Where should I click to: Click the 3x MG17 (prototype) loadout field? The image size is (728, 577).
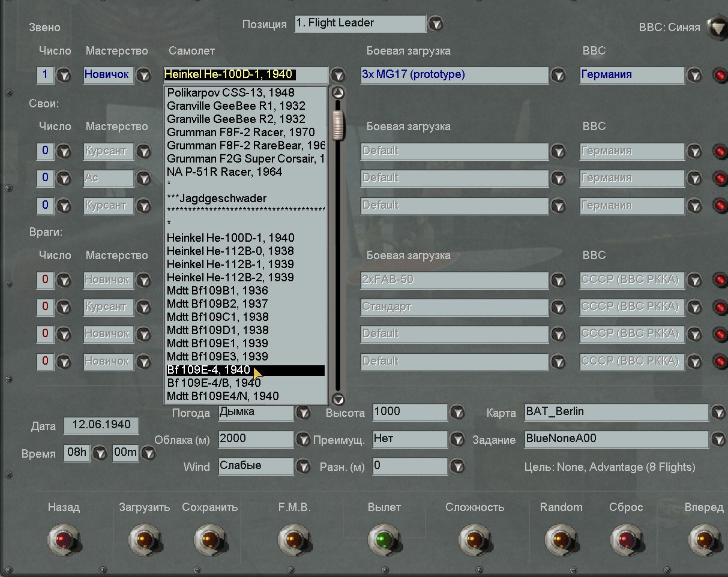(x=454, y=75)
